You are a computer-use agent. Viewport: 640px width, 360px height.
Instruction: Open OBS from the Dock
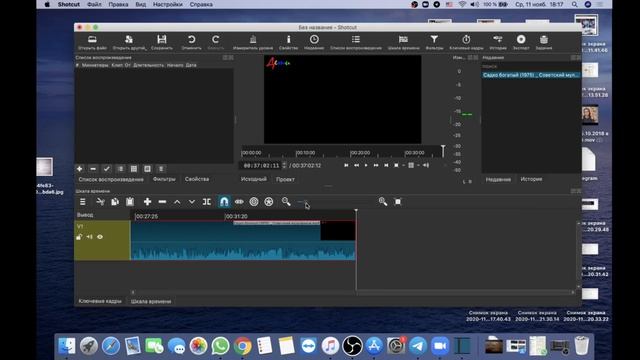[x=352, y=346]
